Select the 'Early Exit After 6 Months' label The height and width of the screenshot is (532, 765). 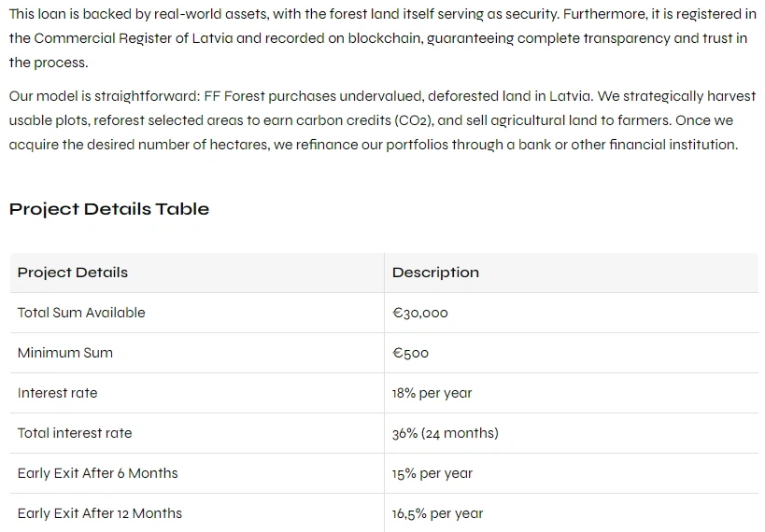[x=97, y=473]
